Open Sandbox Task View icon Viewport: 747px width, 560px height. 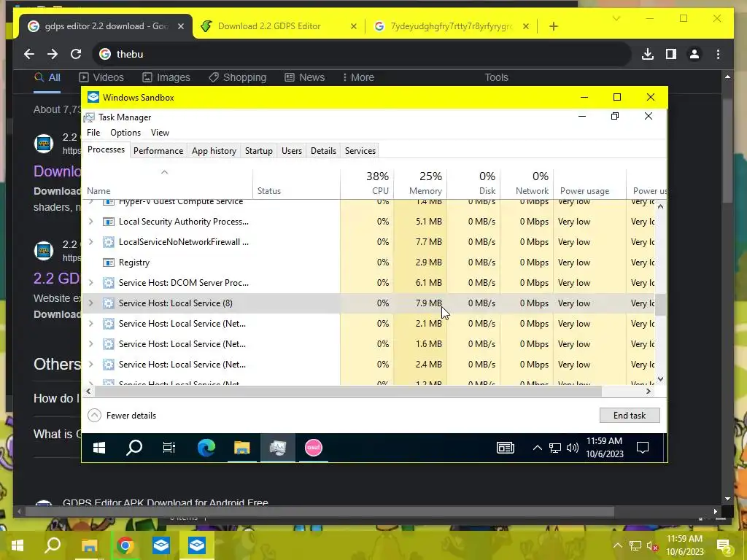point(169,448)
